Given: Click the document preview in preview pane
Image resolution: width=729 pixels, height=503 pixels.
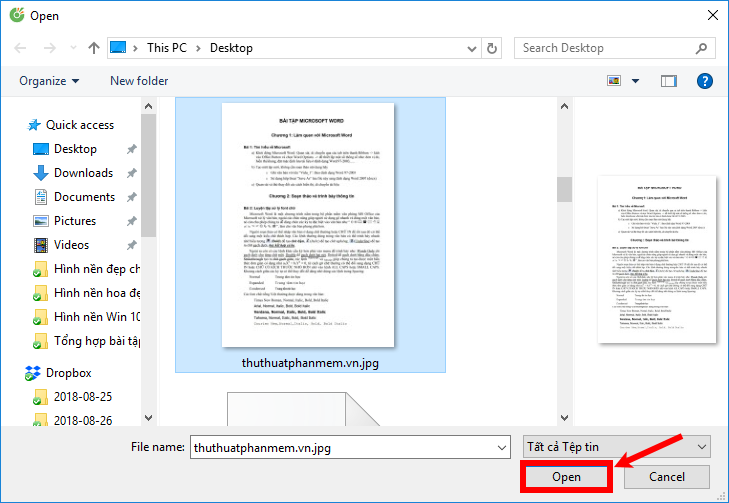Looking at the screenshot, I should (x=657, y=259).
